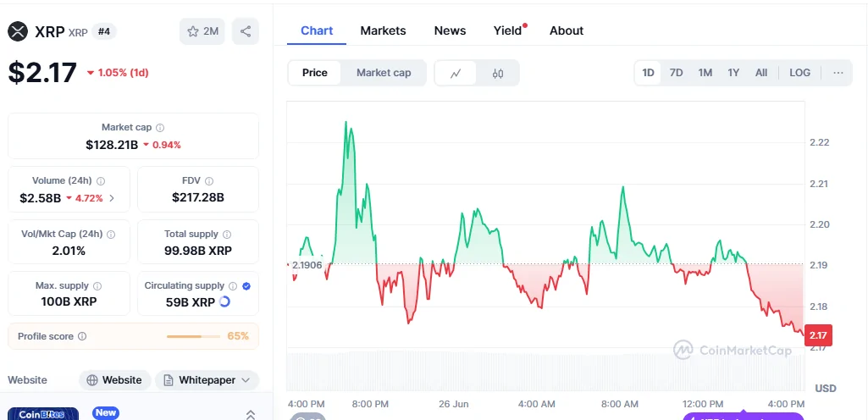Click the verified badge by Circulating supply

coord(246,286)
